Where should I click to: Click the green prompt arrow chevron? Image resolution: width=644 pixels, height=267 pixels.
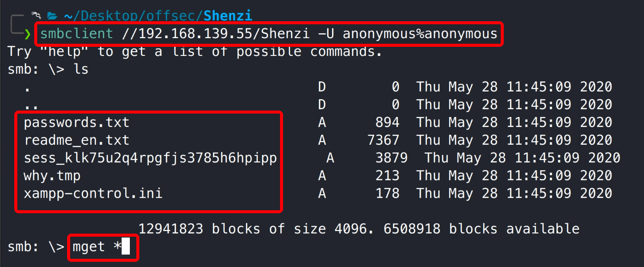(28, 34)
